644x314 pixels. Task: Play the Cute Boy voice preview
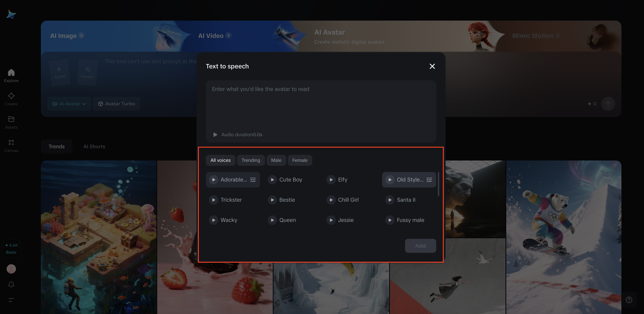(272, 180)
